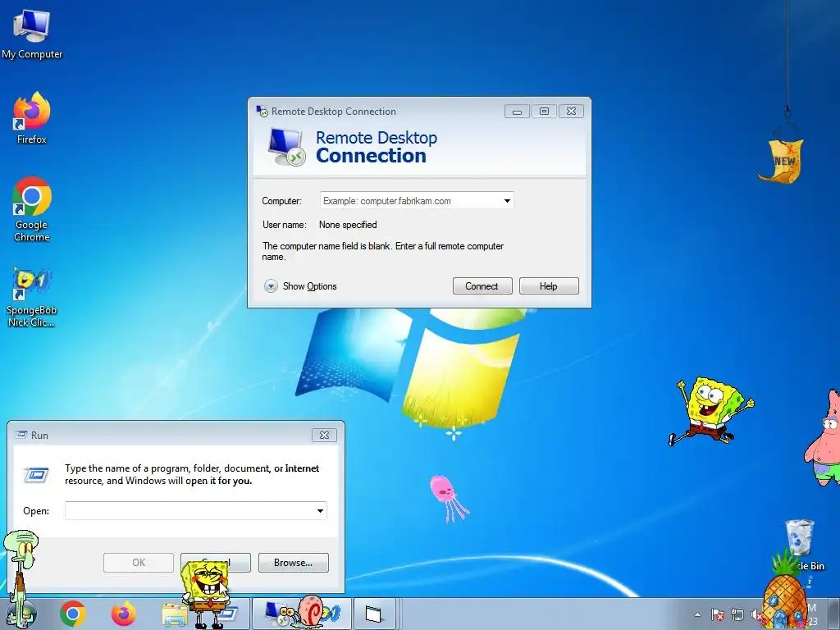Expand Show Options in Remote Desktop Connection

[300, 286]
